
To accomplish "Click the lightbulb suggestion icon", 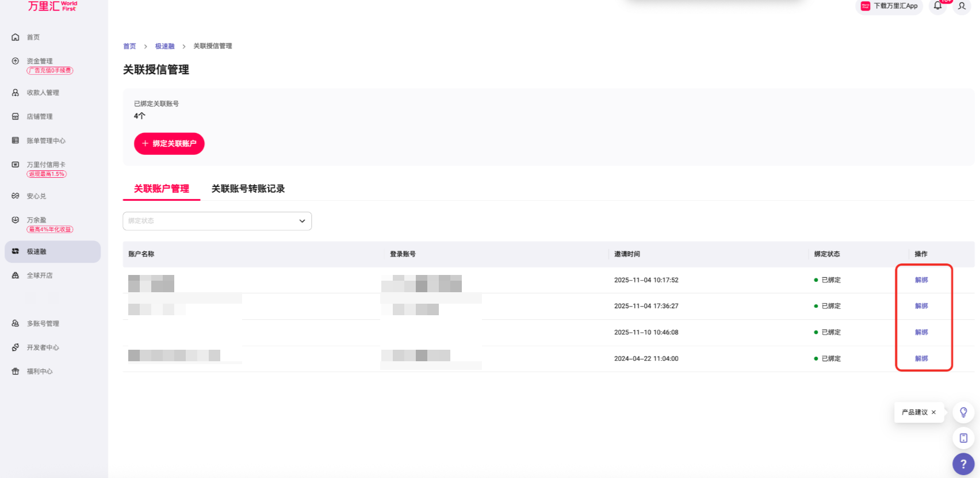I will (963, 412).
